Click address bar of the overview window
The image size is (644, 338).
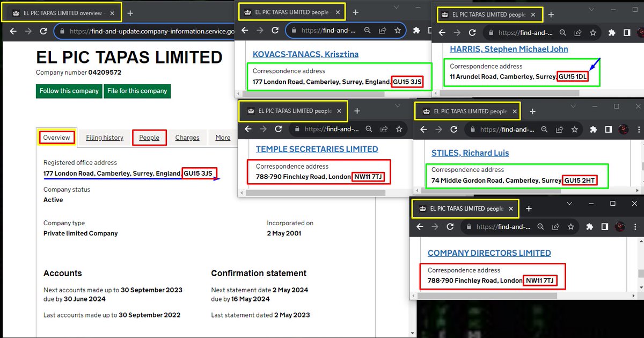point(145,32)
